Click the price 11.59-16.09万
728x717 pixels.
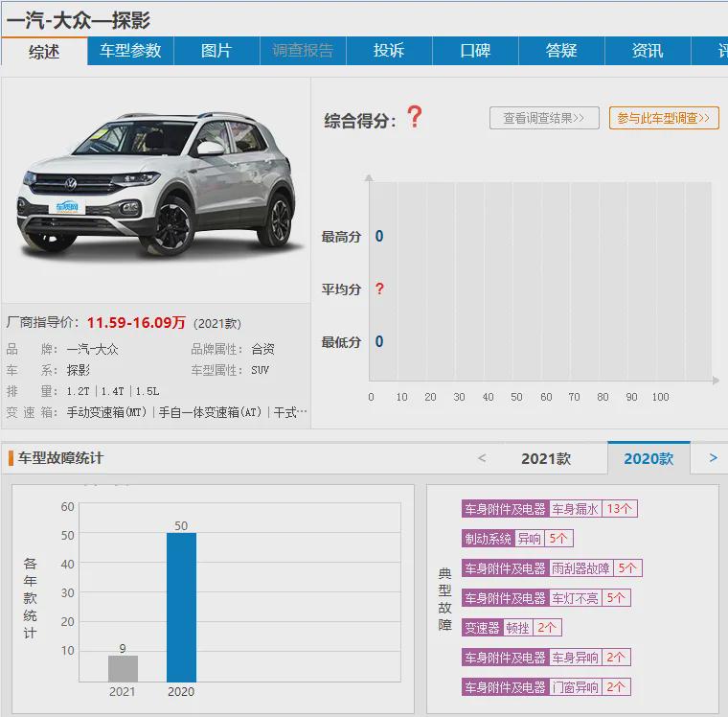click(x=136, y=322)
